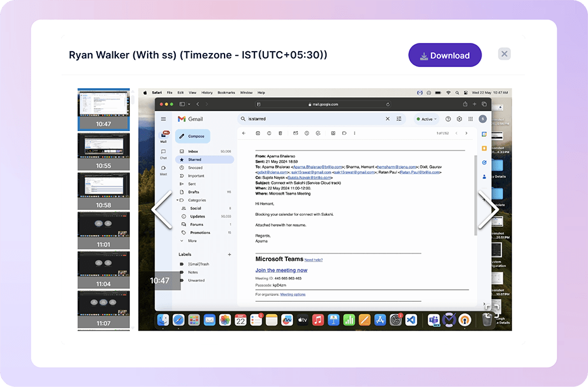Delete the email with trash icon
This screenshot has height=387, width=588.
tap(280, 133)
